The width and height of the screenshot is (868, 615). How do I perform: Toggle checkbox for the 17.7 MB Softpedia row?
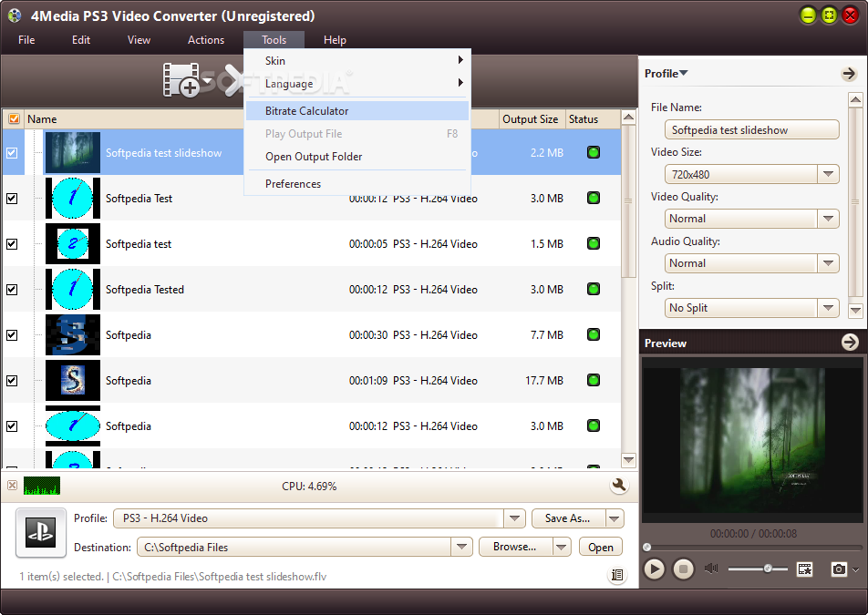tap(12, 381)
